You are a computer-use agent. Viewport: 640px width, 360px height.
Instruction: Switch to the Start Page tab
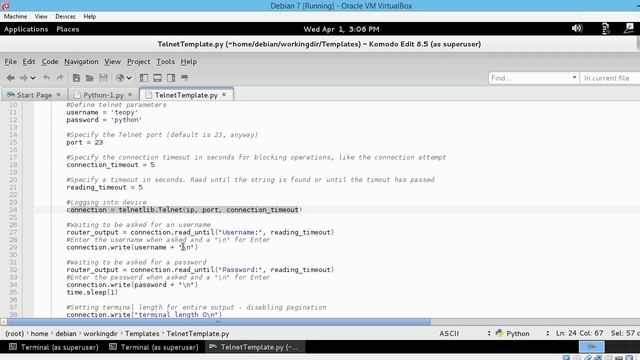click(34, 95)
